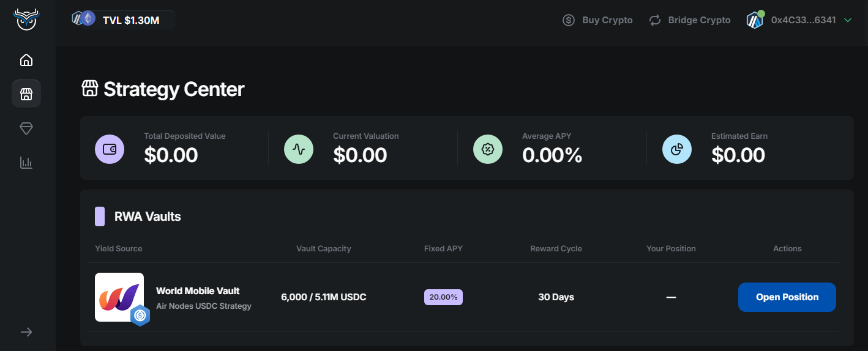Click the TVL $1.30M badge
This screenshot has height=351, width=868.
[122, 20]
